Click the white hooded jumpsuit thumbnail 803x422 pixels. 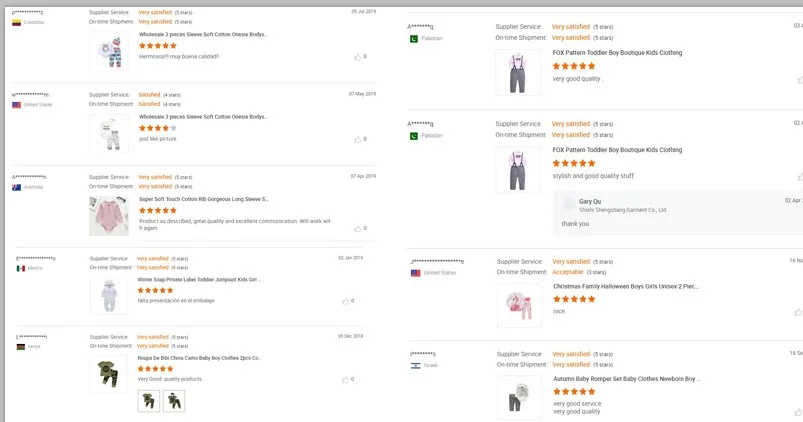click(x=109, y=295)
